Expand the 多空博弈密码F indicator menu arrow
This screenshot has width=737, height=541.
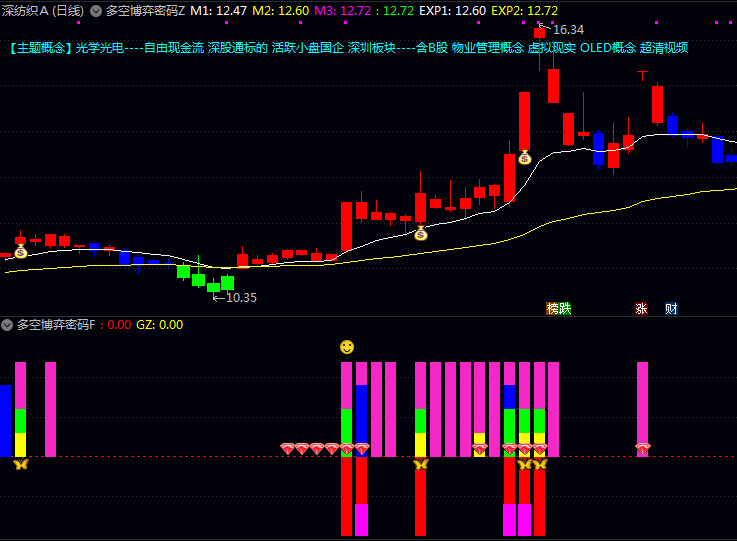[7, 325]
